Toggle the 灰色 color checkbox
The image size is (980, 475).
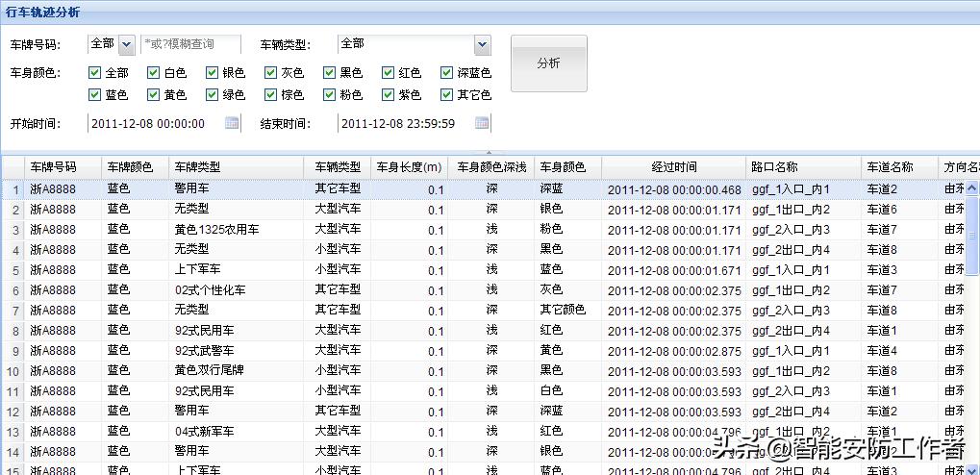270,72
